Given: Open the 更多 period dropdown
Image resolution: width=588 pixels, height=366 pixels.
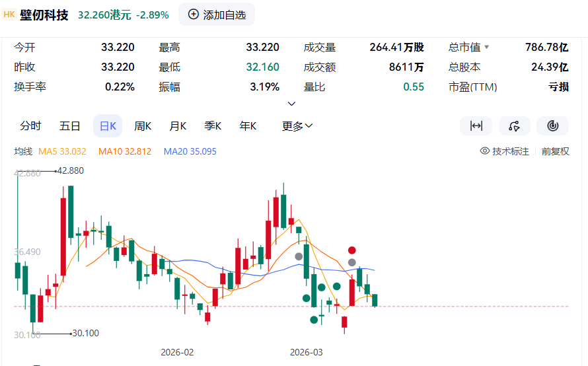Looking at the screenshot, I should click(297, 126).
